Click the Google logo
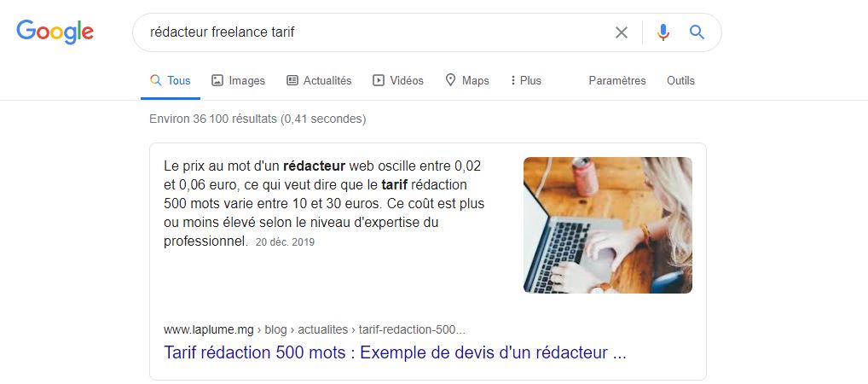 55,32
